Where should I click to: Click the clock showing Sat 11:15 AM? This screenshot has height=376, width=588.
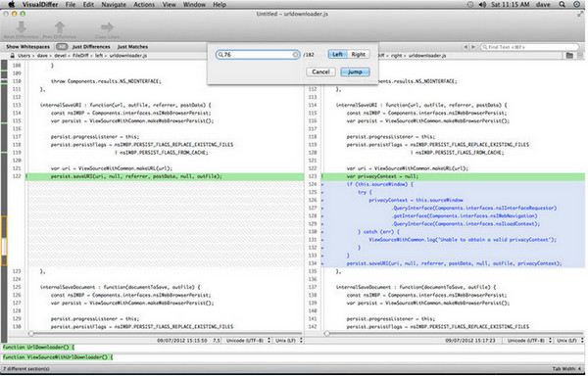[511, 5]
